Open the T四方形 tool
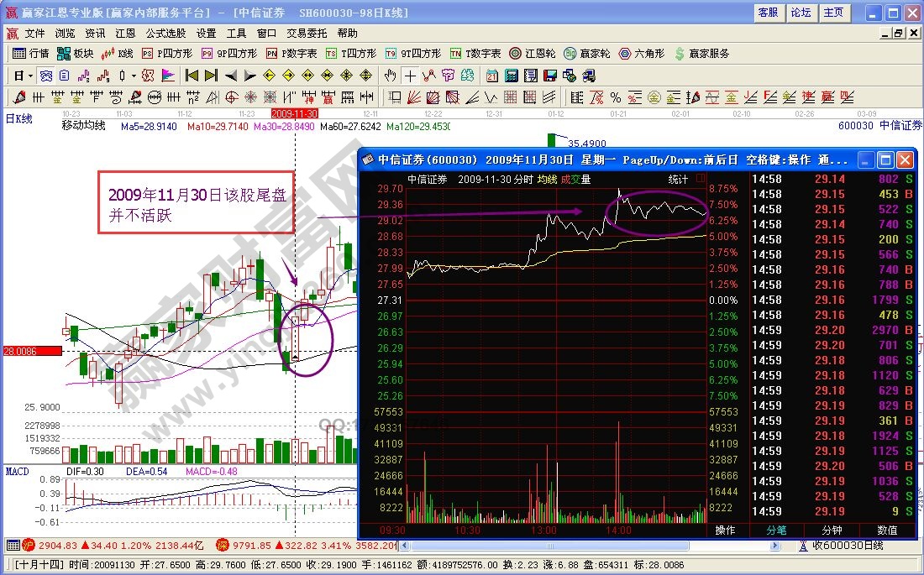The width and height of the screenshot is (924, 575). pyautogui.click(x=350, y=54)
